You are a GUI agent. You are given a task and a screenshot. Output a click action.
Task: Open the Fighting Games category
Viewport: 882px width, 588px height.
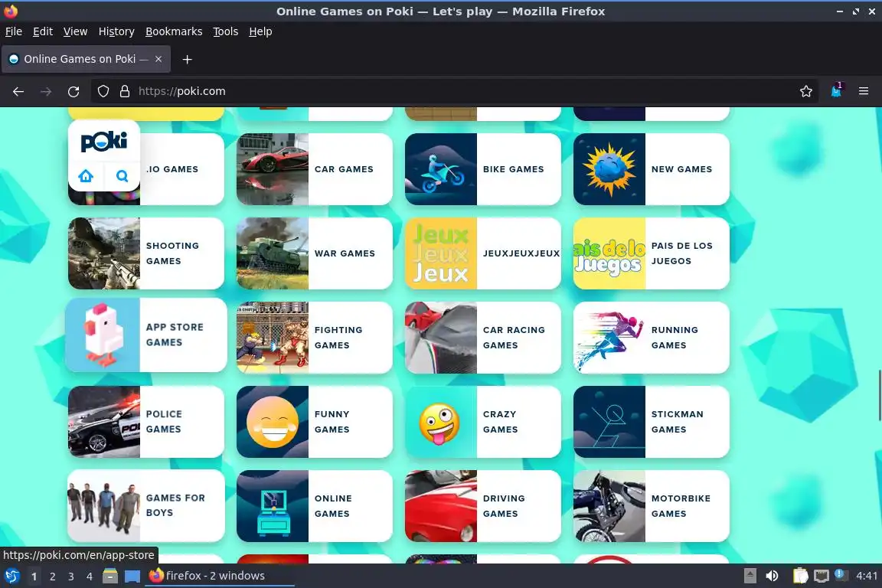315,338
